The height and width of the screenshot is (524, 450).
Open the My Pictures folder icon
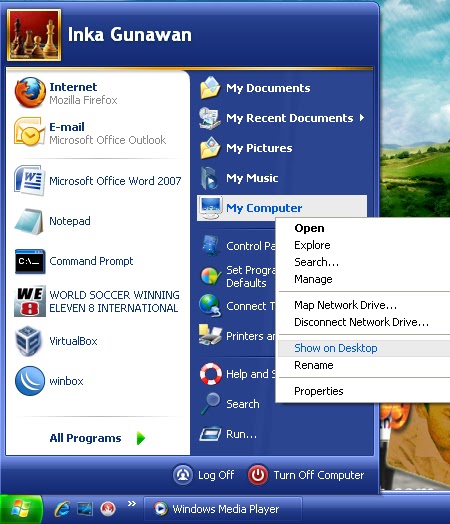point(210,148)
